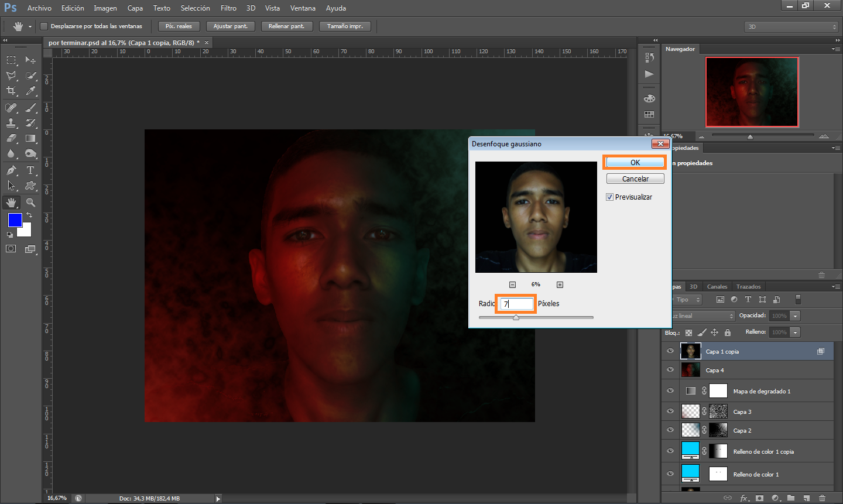
Task: Confirm Gaussian blur with OK
Action: pyautogui.click(x=635, y=162)
